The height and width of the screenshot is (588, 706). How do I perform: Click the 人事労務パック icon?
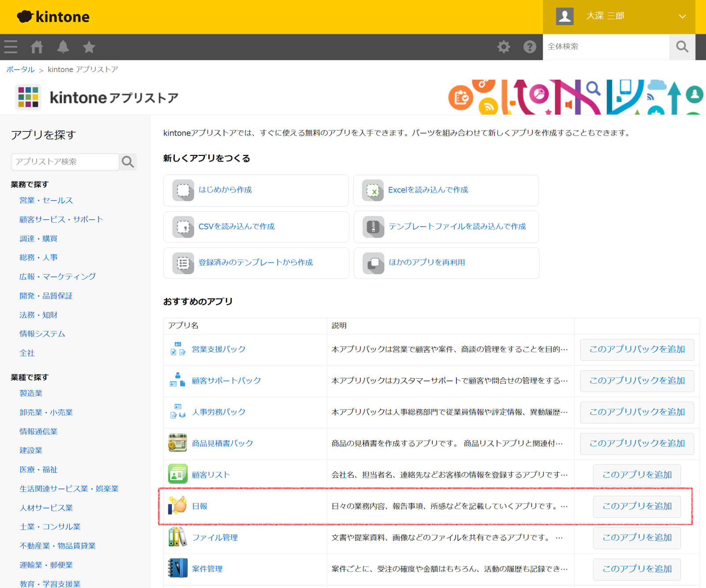tap(178, 411)
